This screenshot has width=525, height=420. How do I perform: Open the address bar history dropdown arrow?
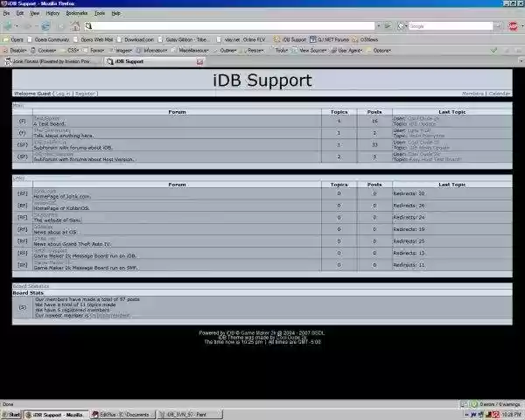point(379,25)
